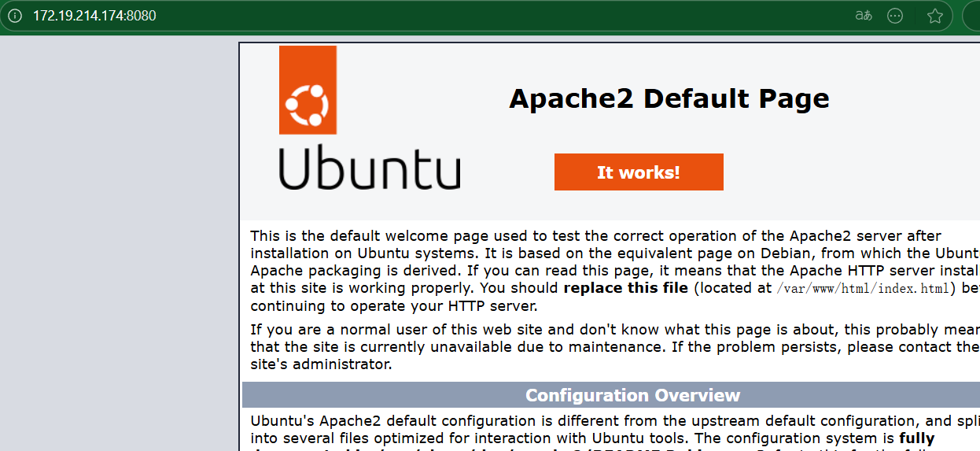Viewport: 980px width, 451px height.
Task: Click the text 'site's administrator.'
Action: pos(321,364)
